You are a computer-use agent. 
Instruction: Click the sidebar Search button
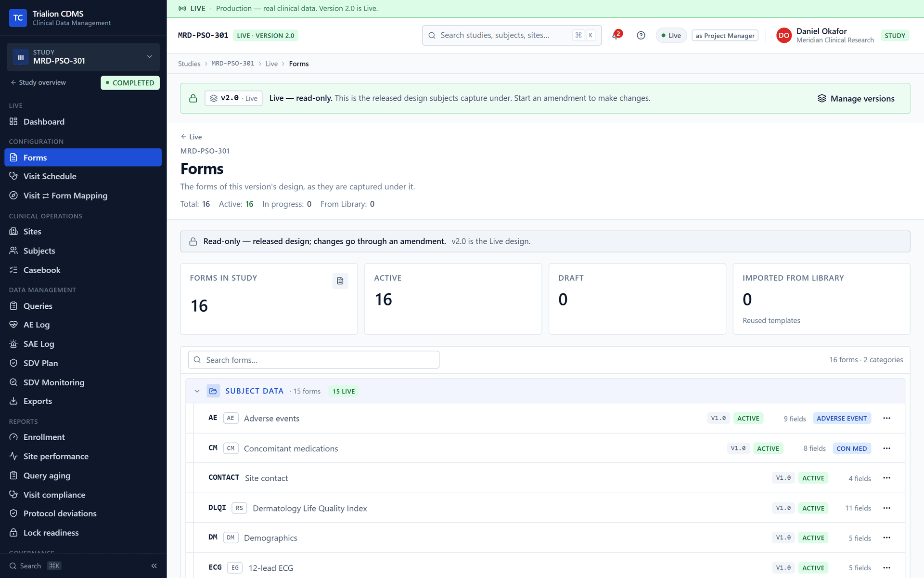(x=36, y=566)
